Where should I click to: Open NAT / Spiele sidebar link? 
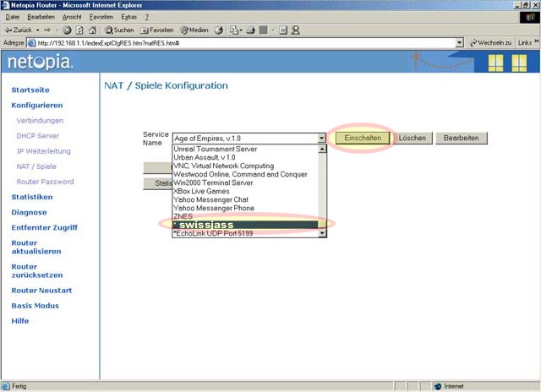coord(36,166)
